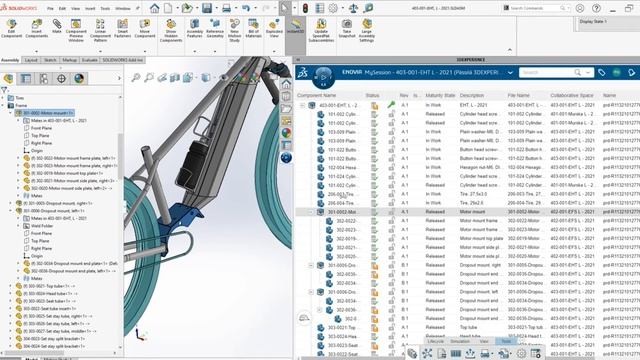
Task: Switch to the Evaluate tab
Action: [89, 60]
